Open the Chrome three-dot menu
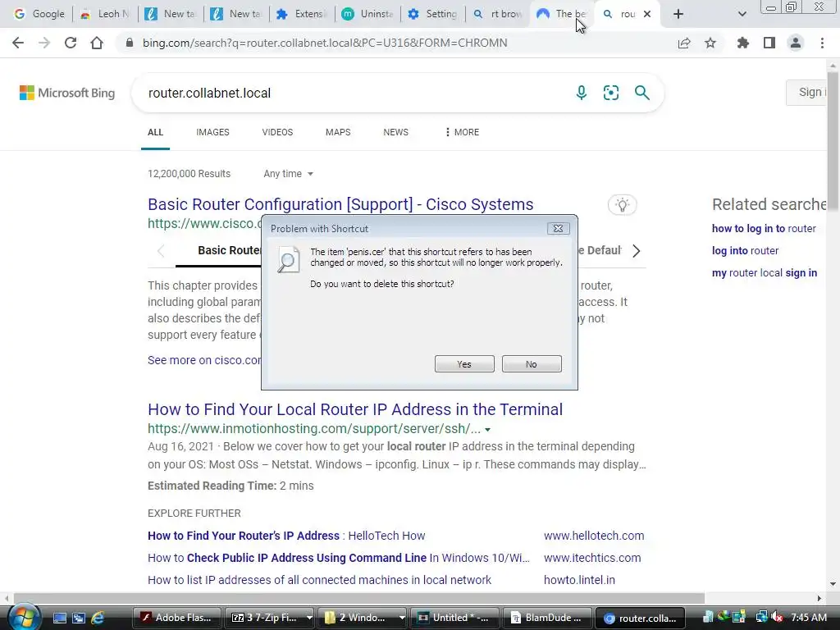840x630 pixels. 822,43
